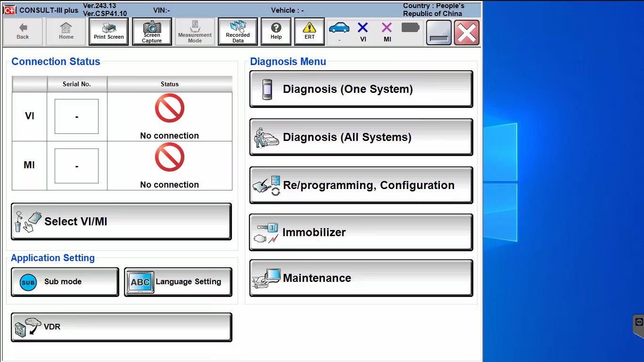Click the MI connection status indicator in toolbar
This screenshot has height=362, width=644.
tap(387, 32)
